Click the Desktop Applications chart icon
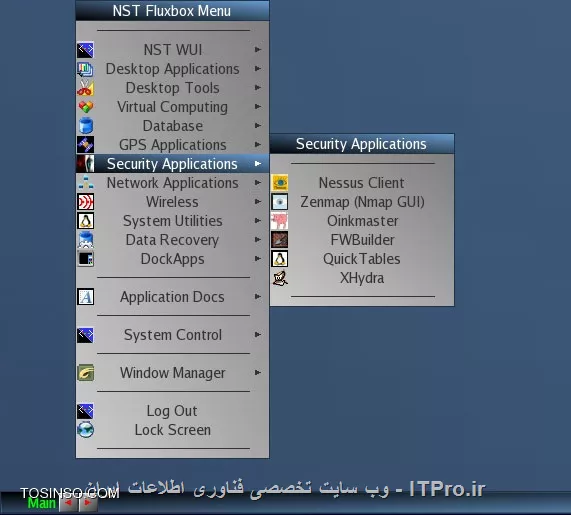Viewport: 571px width, 515px height. coord(86,69)
